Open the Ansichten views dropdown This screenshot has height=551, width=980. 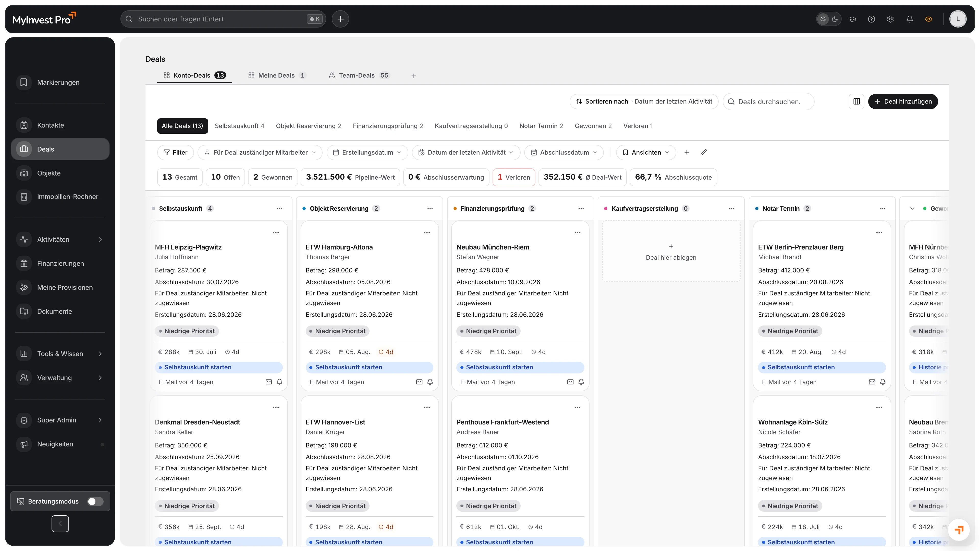646,152
